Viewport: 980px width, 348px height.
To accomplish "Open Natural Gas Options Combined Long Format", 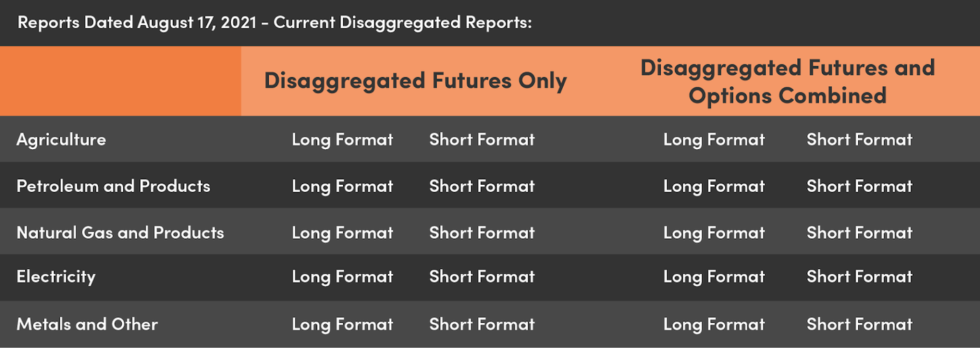I will (x=714, y=232).
